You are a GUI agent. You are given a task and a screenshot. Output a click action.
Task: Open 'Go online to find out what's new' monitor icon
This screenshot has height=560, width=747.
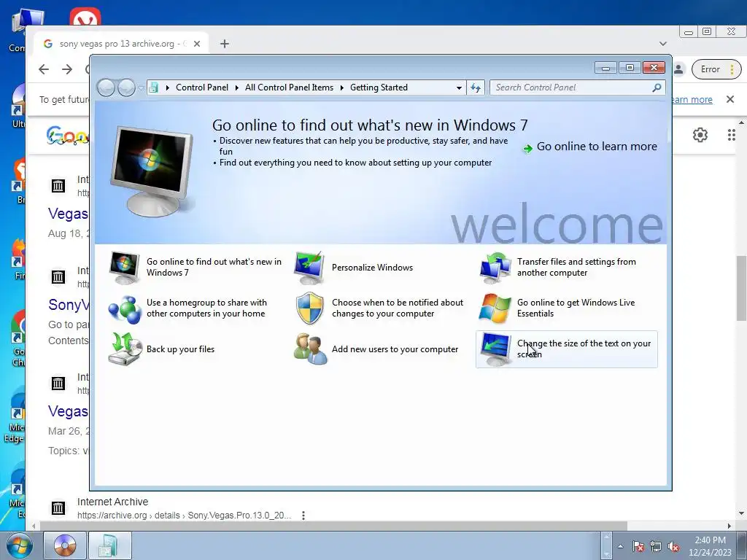[x=124, y=267]
